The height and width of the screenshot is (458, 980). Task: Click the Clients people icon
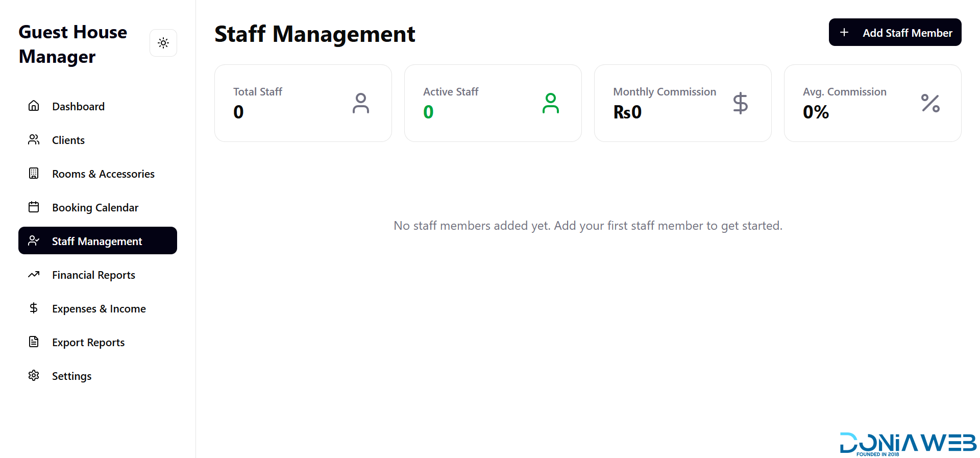coord(34,139)
